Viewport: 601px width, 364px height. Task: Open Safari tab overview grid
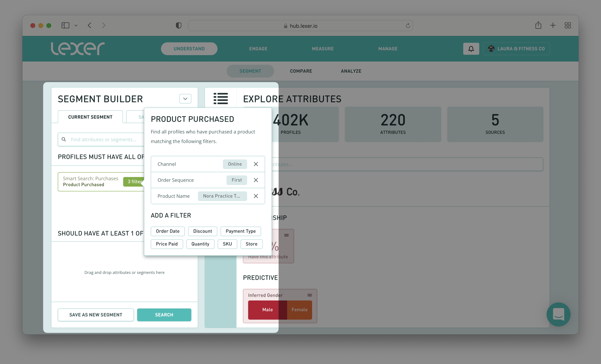pyautogui.click(x=568, y=25)
